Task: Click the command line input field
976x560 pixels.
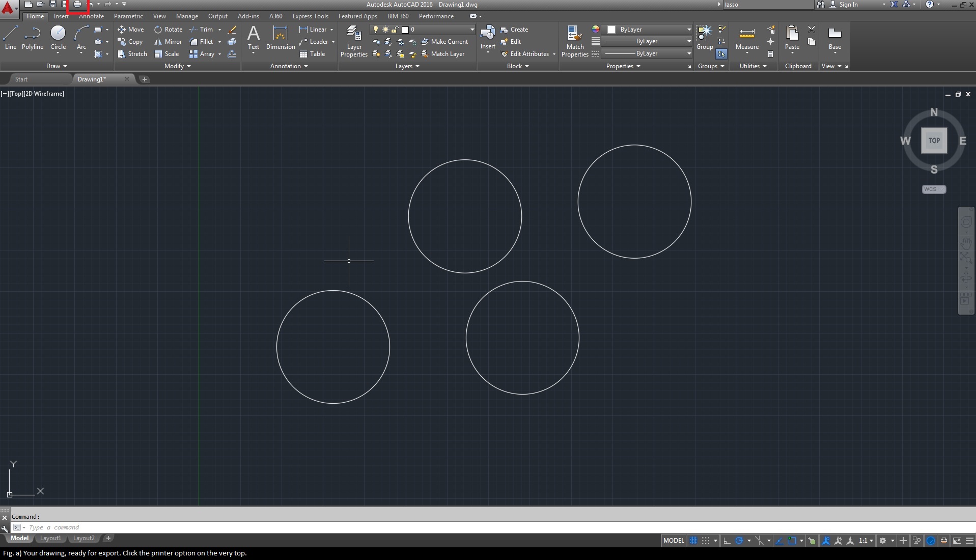Action: click(x=102, y=527)
